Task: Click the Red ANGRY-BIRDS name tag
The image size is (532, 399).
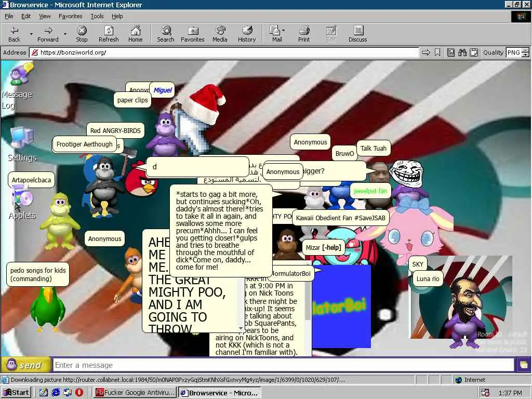Action: (x=115, y=130)
